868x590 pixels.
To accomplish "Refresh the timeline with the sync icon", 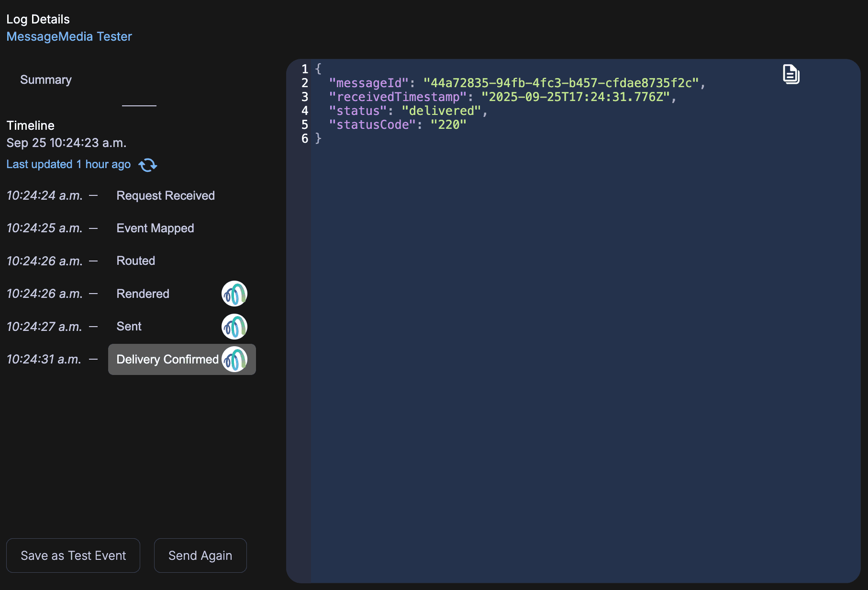I will pos(148,165).
